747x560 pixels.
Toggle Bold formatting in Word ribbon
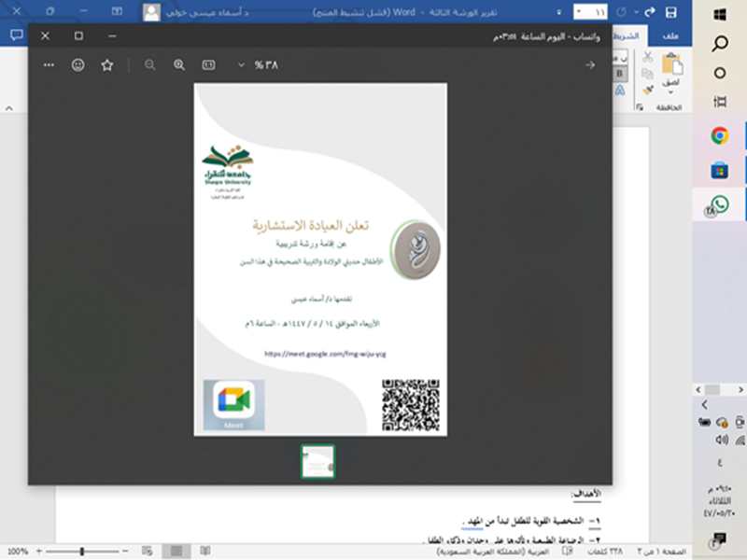618,74
